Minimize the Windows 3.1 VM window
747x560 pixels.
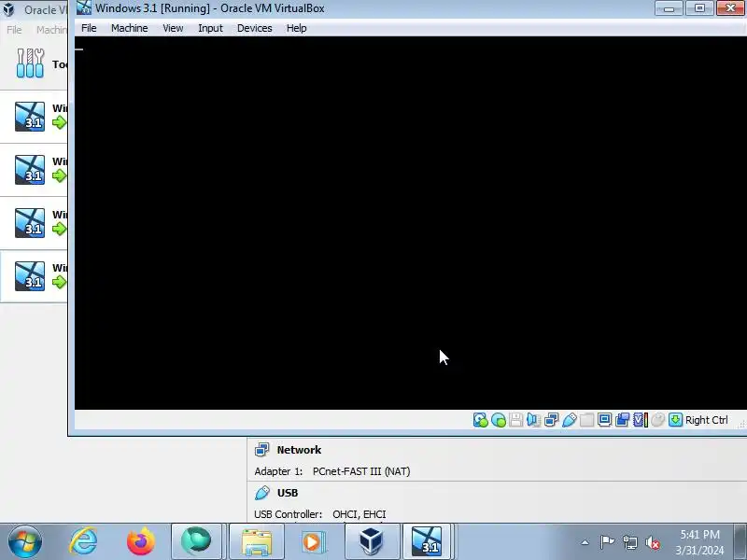(x=669, y=8)
